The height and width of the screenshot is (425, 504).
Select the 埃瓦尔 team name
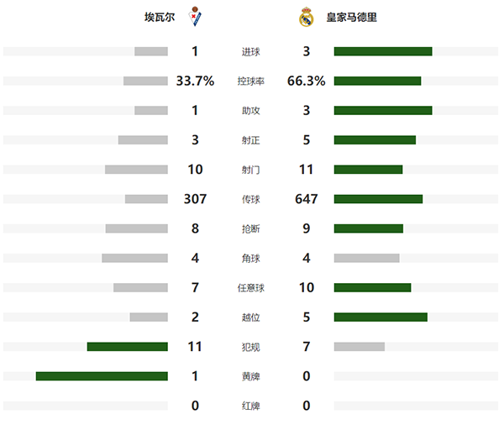[160, 17]
